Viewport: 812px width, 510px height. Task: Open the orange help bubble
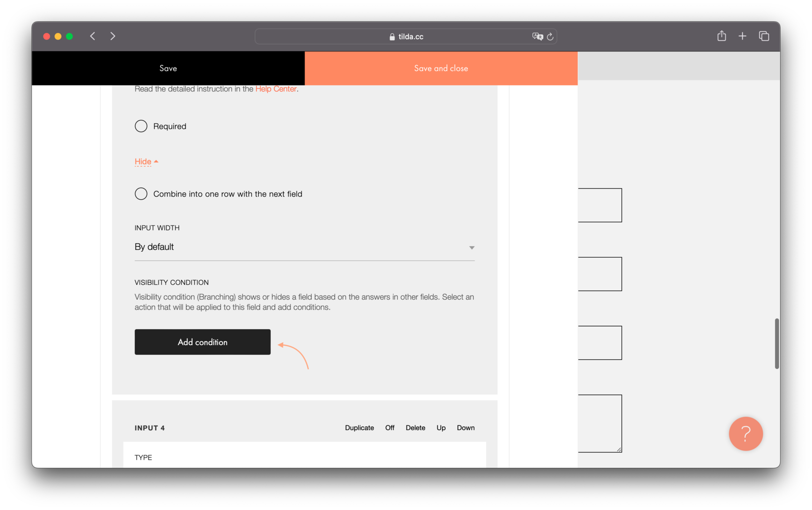point(746,434)
